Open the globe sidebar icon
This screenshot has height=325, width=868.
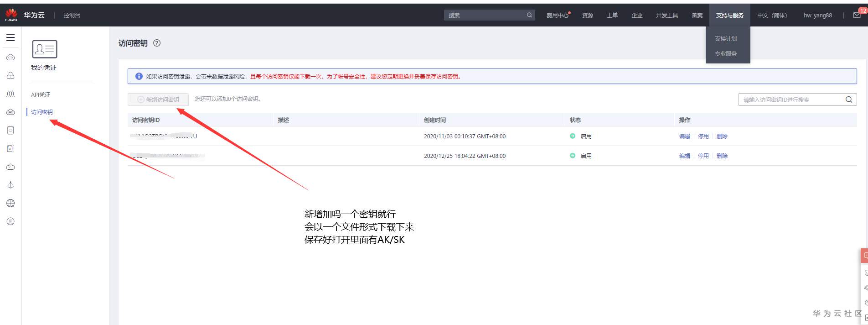click(x=10, y=203)
